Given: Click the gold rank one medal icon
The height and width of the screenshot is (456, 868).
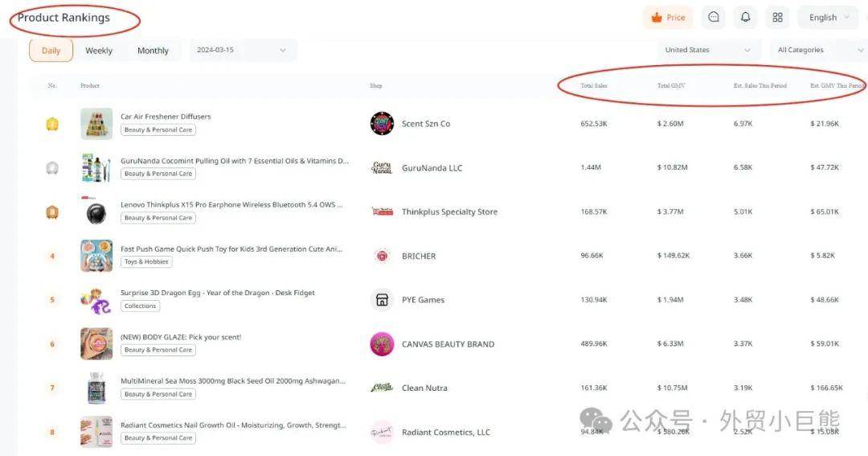Looking at the screenshot, I should 52,124.
